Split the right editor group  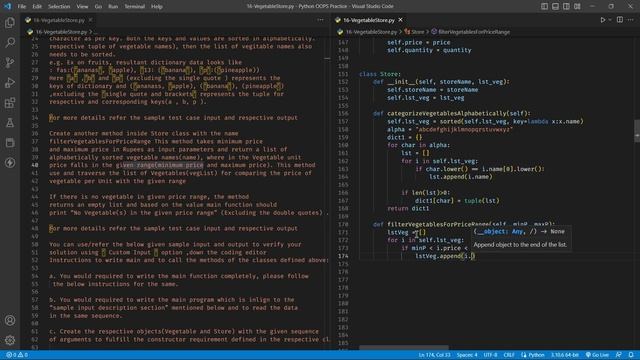pyautogui.click(x=620, y=20)
